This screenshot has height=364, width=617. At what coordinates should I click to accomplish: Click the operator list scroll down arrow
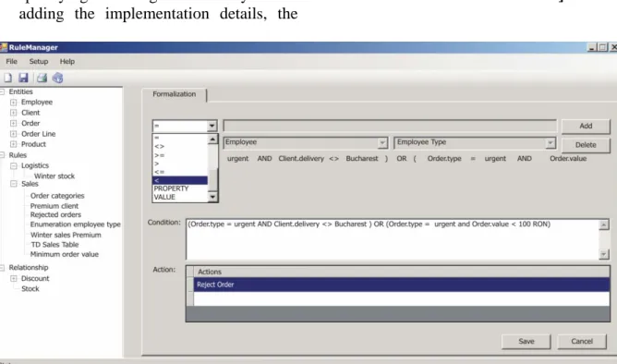(212, 197)
